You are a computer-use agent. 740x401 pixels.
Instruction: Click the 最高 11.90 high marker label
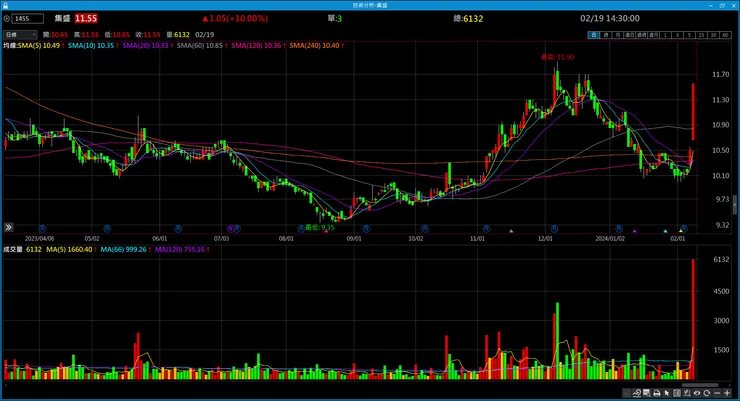point(557,57)
